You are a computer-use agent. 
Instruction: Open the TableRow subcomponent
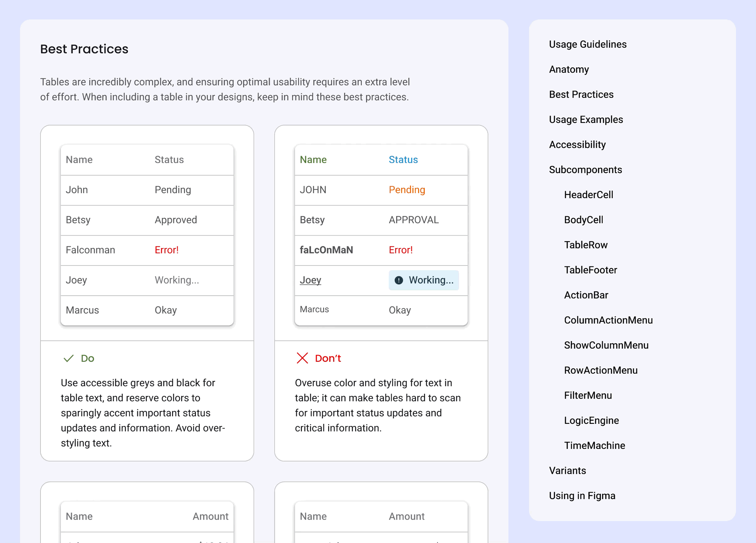point(586,245)
